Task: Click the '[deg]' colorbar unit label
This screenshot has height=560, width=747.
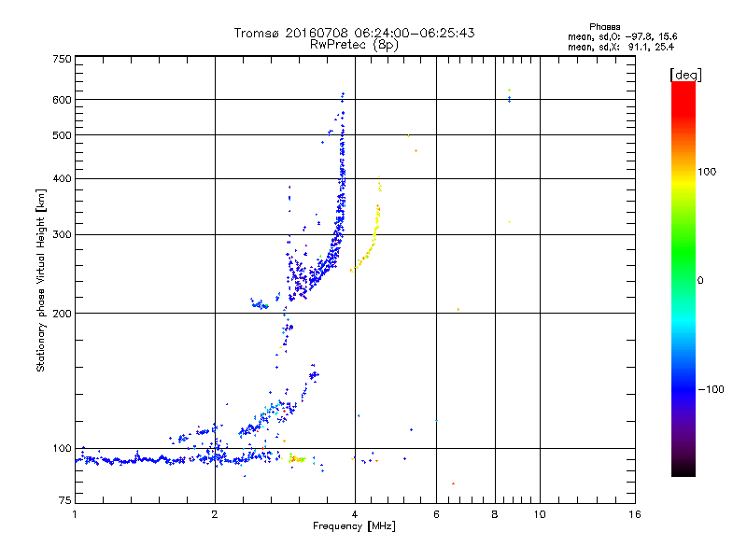Action: tap(685, 75)
